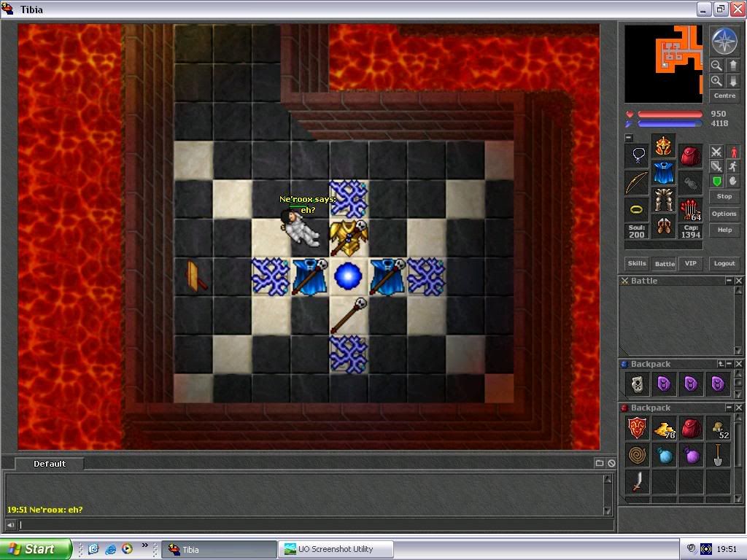Select the stack of 52 mushrooms
The image size is (747, 560).
coord(718,427)
